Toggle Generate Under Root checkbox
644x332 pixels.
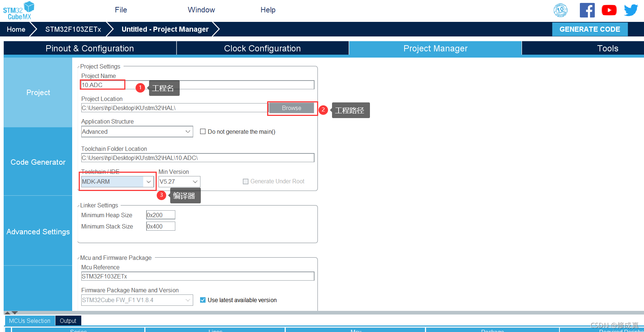pos(246,181)
